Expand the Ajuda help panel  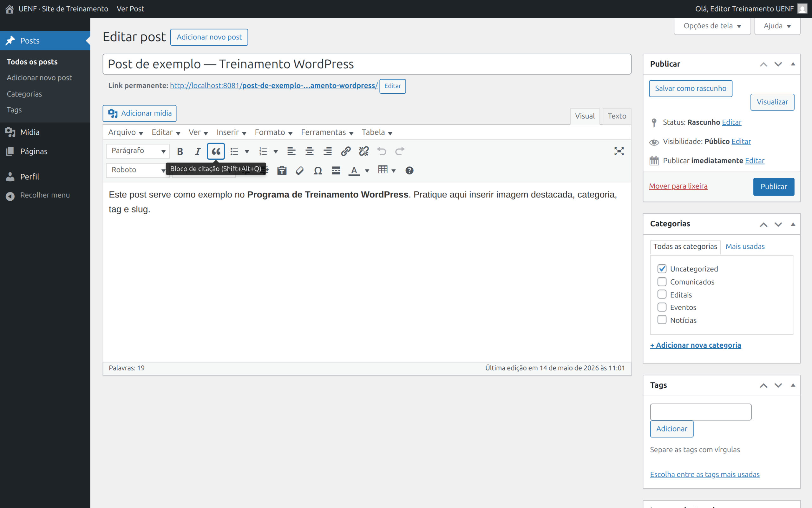(x=777, y=26)
